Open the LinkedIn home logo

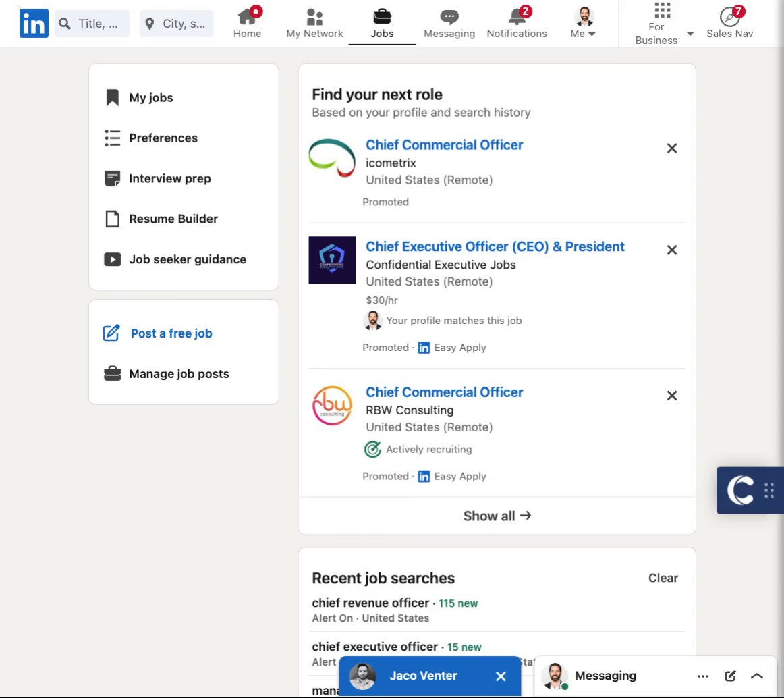[34, 24]
